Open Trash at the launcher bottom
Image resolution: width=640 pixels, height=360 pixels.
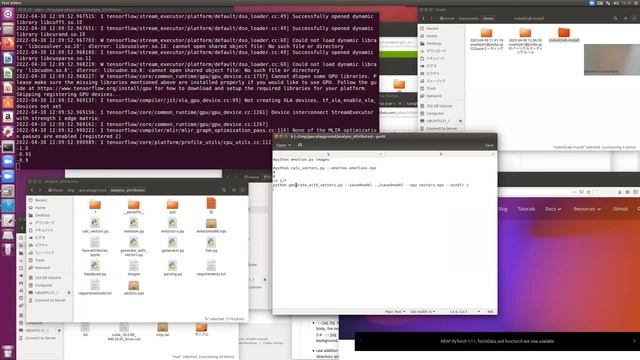(8, 351)
